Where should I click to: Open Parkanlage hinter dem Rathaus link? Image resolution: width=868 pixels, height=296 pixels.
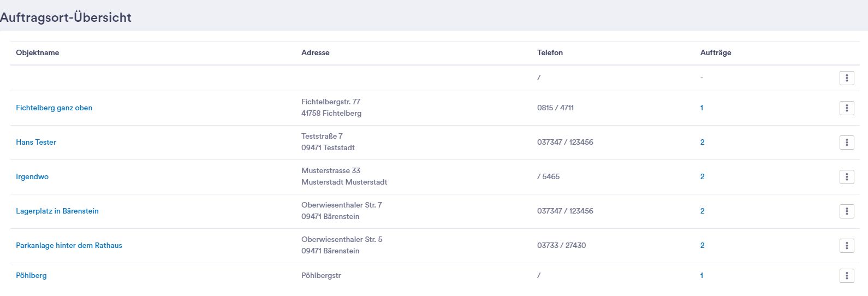69,246
